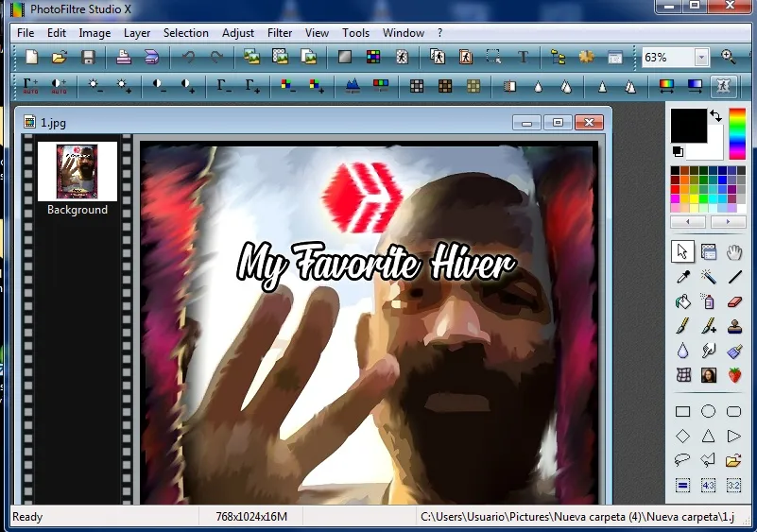Open the Edit menu
757x532 pixels.
point(57,33)
